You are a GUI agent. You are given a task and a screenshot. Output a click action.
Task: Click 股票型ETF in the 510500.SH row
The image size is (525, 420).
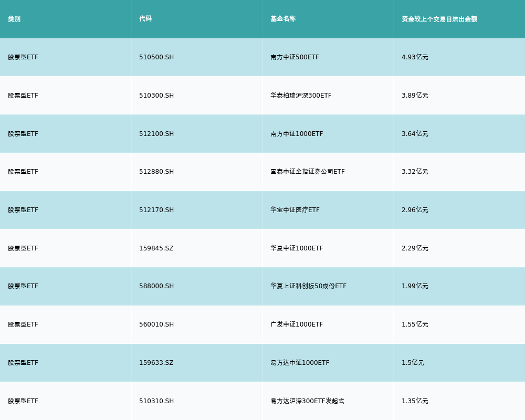pyautogui.click(x=23, y=57)
